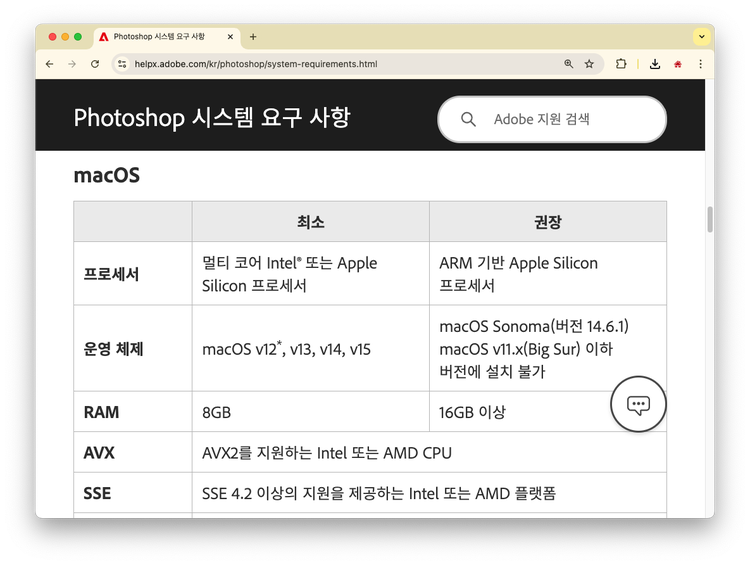750x565 pixels.
Task: Click the browser forward arrow
Action: tap(72, 64)
